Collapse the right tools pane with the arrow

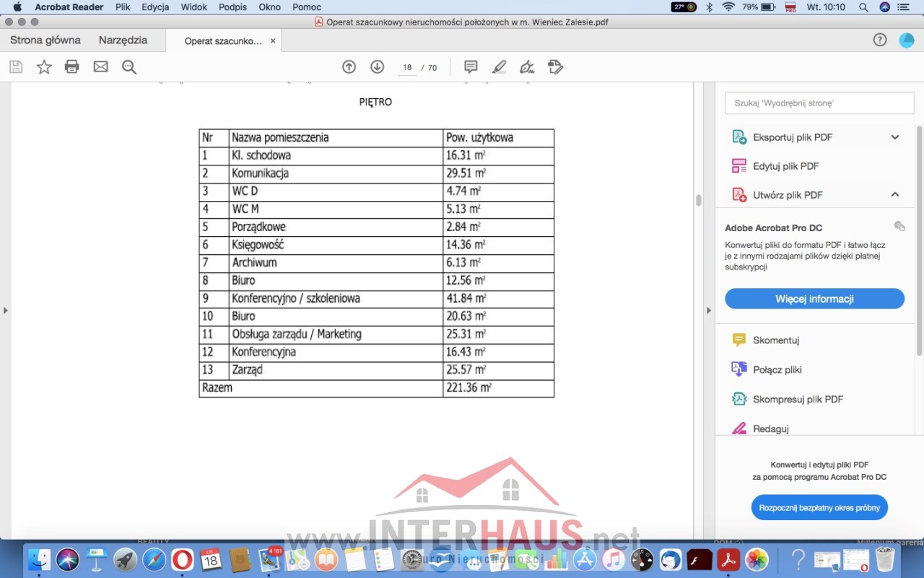[x=708, y=311]
